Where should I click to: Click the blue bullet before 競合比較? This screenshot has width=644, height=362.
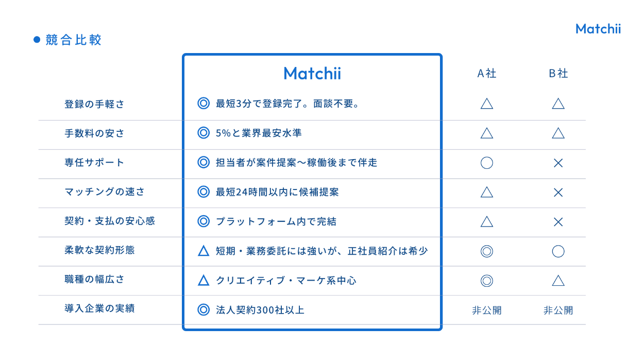tap(37, 40)
